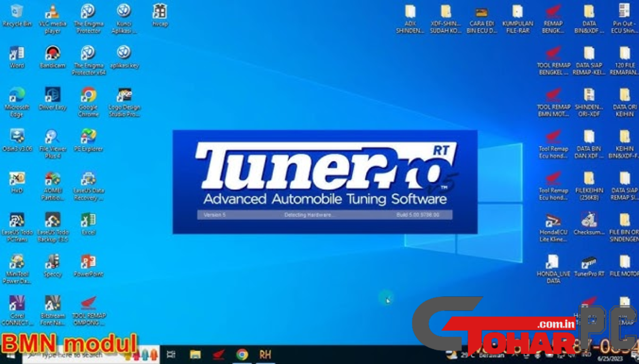The height and width of the screenshot is (364, 639).
Task: Select The Enigma Protector x64 shortcut
Action: tap(88, 61)
